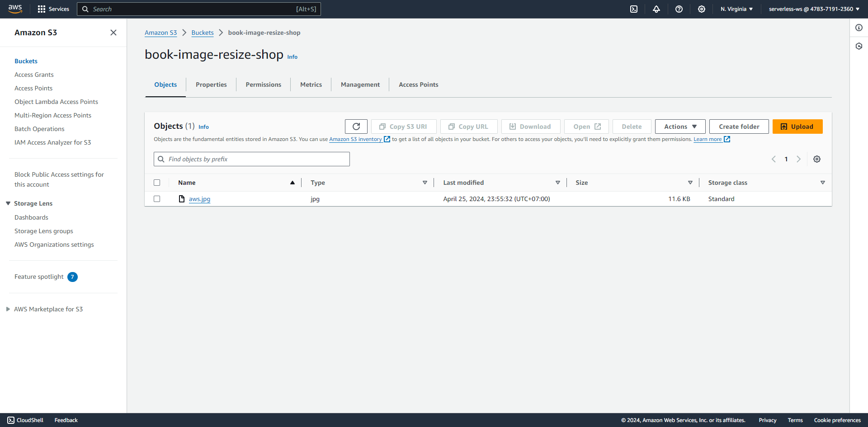Open object table preferences gear

tap(817, 159)
